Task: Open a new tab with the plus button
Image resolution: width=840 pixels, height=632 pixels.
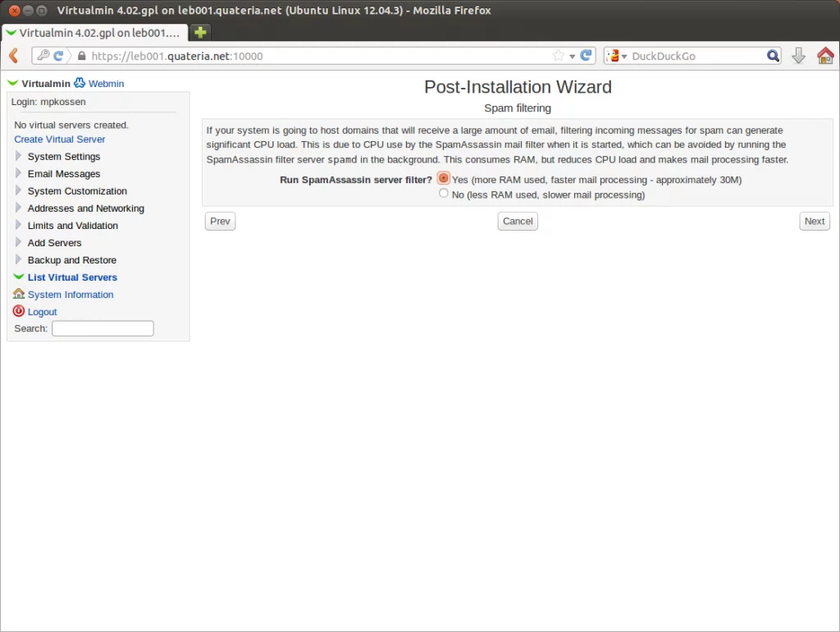Action: [200, 33]
